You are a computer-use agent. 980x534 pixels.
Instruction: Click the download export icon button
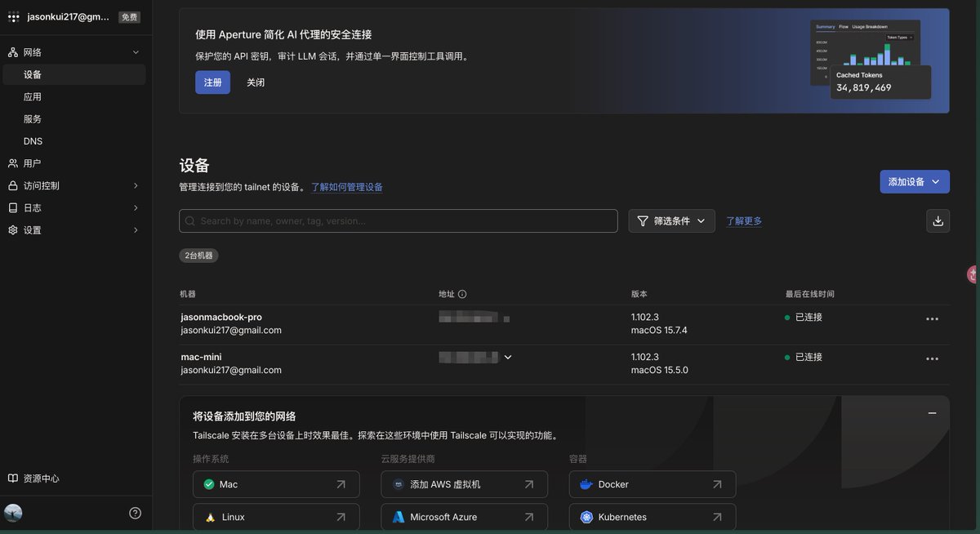click(x=938, y=220)
